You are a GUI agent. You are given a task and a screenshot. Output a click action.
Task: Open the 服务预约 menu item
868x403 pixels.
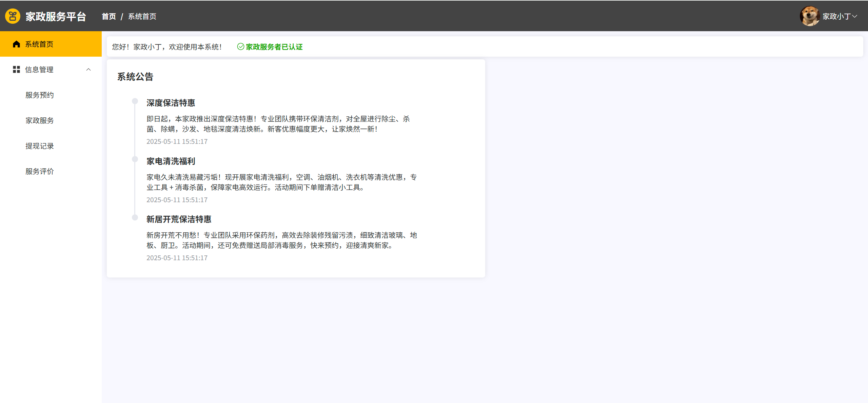40,95
